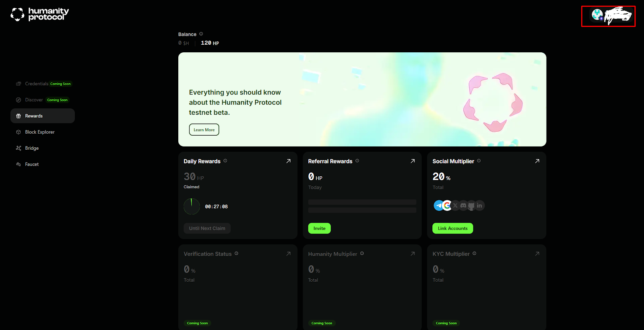Click the Humanity Multiplier info icon
The width and height of the screenshot is (644, 330).
click(x=362, y=253)
